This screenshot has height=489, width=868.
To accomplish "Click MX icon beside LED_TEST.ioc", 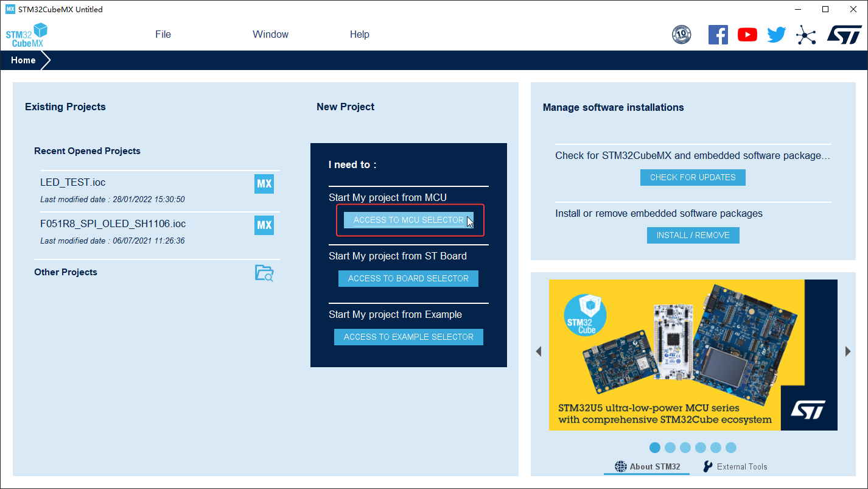I will tap(264, 184).
